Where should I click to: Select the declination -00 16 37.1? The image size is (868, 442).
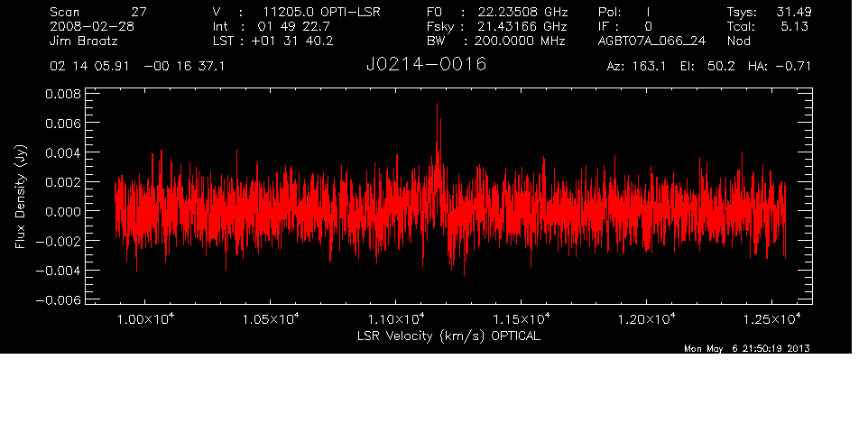[184, 67]
